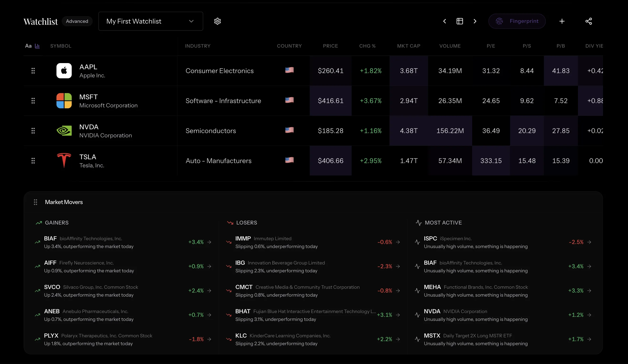Grab the drag handle beside MSFT row
The width and height of the screenshot is (628, 364).
33,101
